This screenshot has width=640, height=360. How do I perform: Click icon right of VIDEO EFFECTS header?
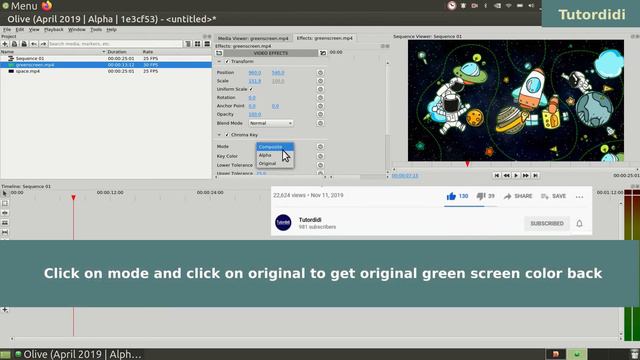pos(323,53)
